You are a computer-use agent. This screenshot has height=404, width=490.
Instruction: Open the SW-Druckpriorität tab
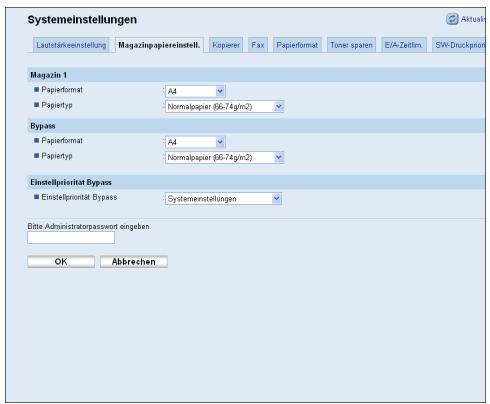coord(459,45)
